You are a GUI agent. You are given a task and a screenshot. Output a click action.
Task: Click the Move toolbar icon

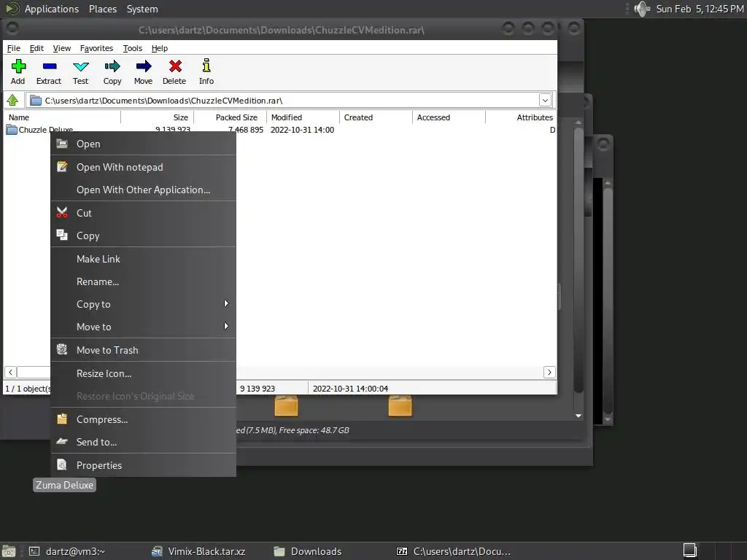click(144, 66)
